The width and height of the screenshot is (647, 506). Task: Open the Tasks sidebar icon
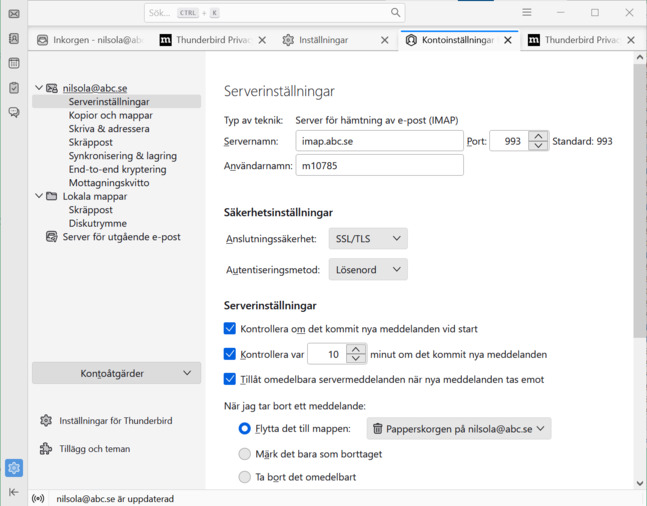(14, 87)
